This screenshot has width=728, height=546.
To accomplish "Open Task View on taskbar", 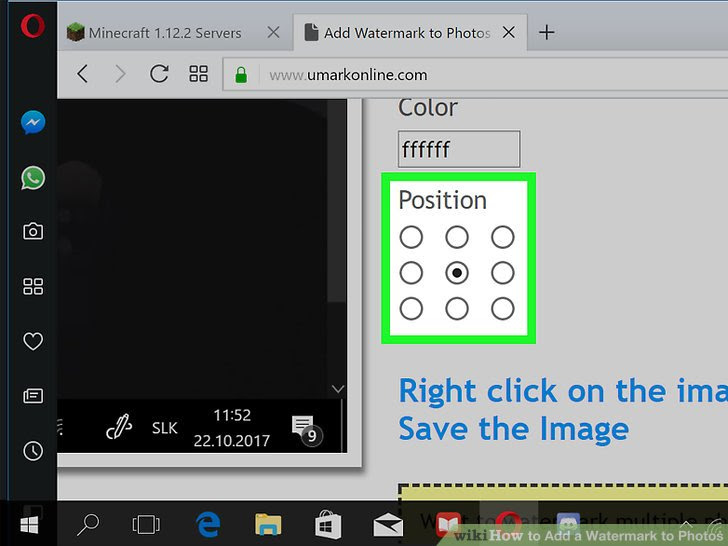I will point(146,525).
